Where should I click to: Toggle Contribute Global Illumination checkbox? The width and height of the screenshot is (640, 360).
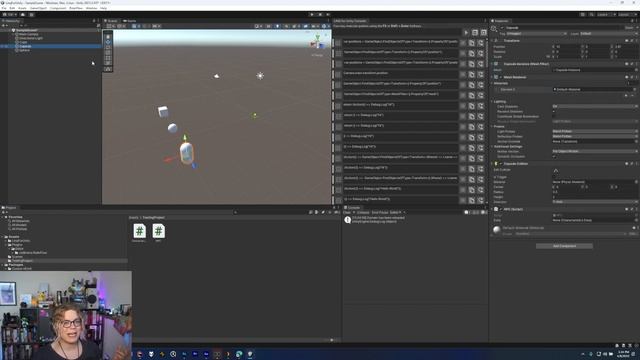pyautogui.click(x=554, y=116)
